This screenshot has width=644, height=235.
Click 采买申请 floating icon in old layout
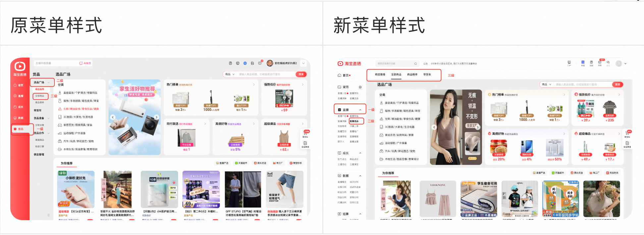(x=305, y=144)
